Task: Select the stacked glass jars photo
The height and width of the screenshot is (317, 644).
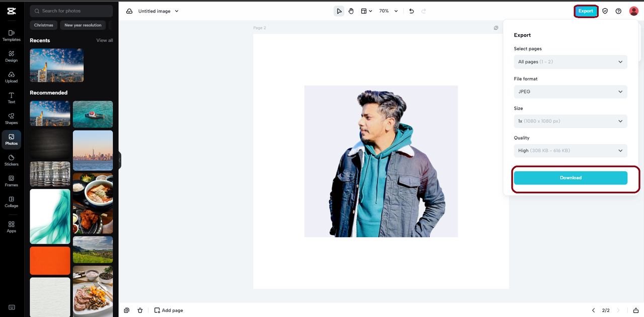Action: coord(50,174)
